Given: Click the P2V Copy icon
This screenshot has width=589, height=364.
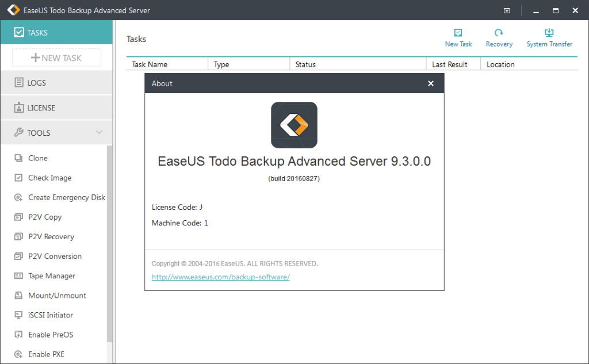Looking at the screenshot, I should [x=18, y=217].
